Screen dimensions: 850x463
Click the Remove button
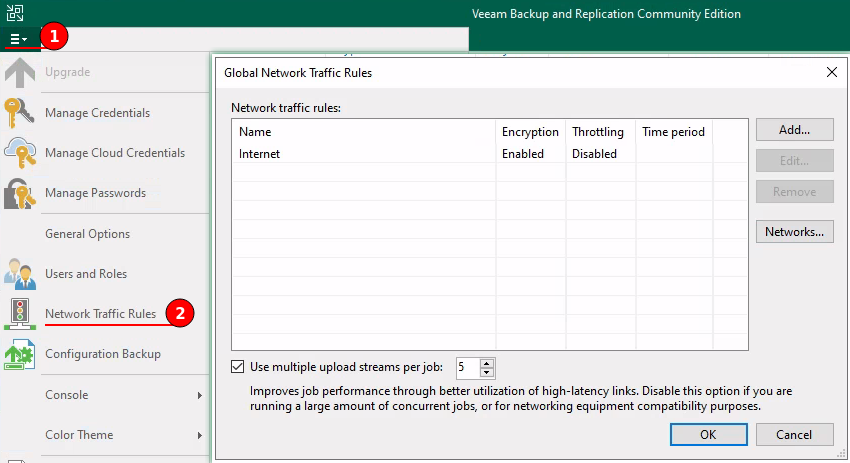click(x=795, y=192)
